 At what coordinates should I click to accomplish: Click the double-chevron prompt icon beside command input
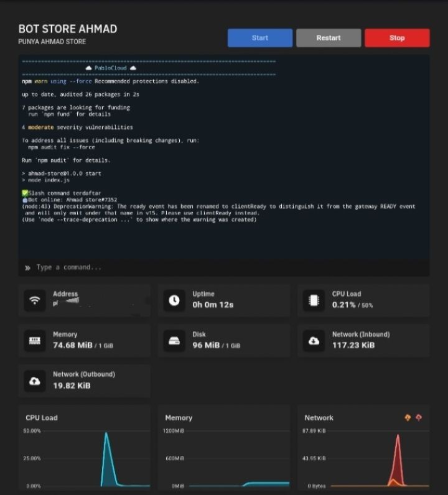click(27, 268)
